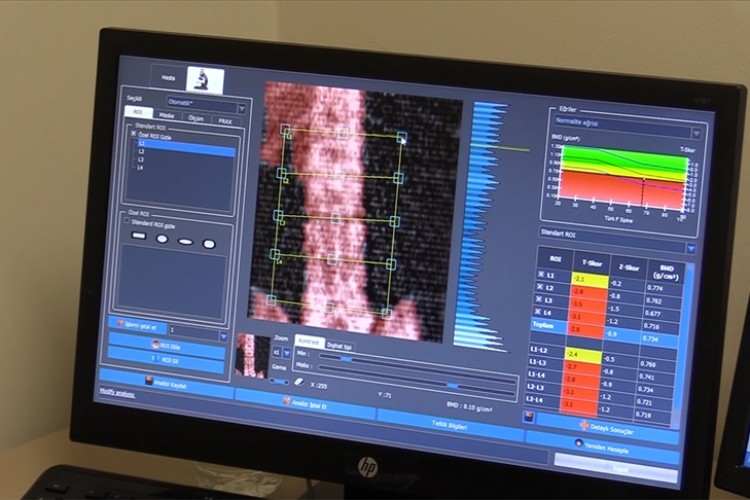Open the microscope analysis tab
Viewport: 750px width, 500px height.
click(205, 80)
